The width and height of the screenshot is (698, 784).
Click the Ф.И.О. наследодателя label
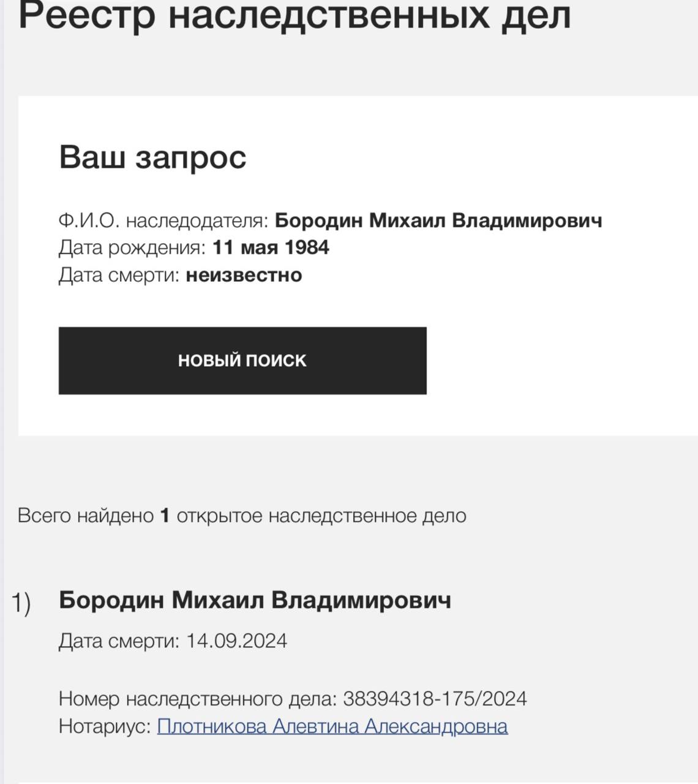163,221
